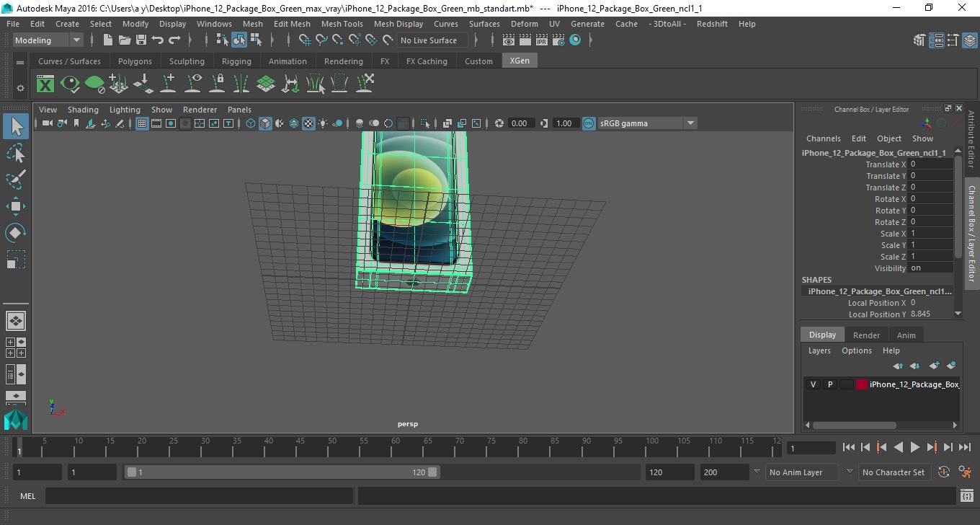Viewport: 980px width, 525px height.
Task: Open the viewport Shading menu
Action: pyautogui.click(x=83, y=110)
